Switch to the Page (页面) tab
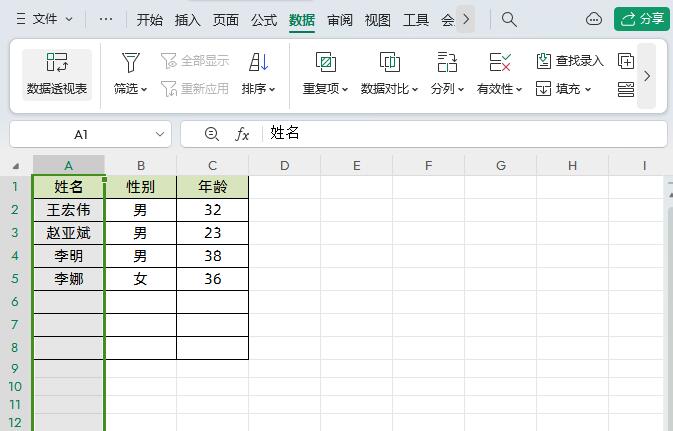673x431 pixels. coord(226,20)
